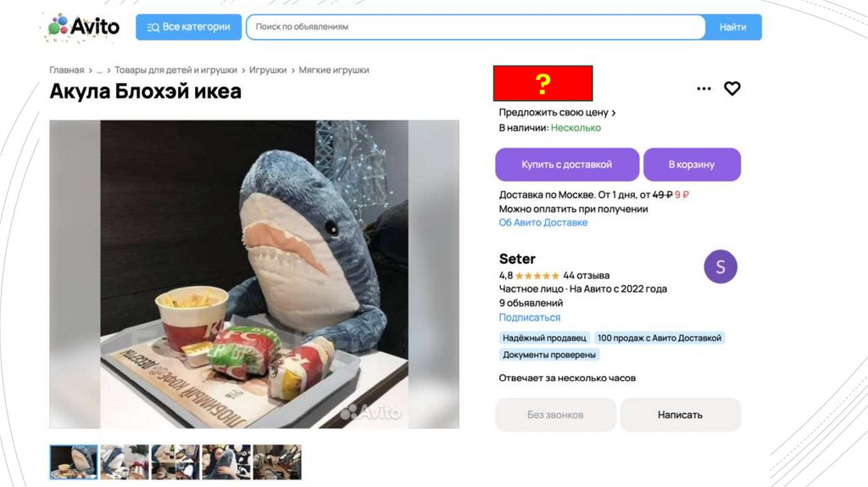Screen dimensions: 868x487
Task: Open Игрушки breadcrumb category
Action: (x=268, y=70)
